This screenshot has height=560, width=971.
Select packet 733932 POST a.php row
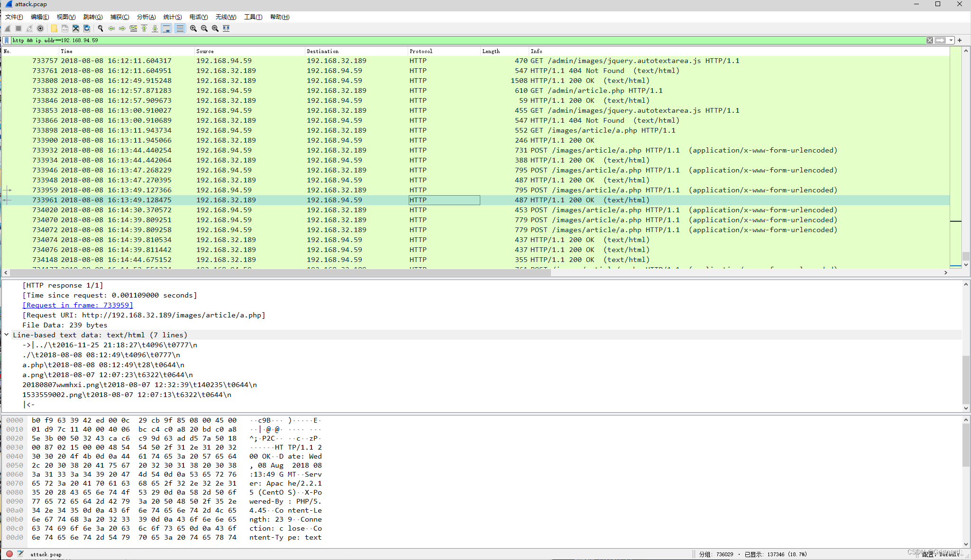click(476, 150)
